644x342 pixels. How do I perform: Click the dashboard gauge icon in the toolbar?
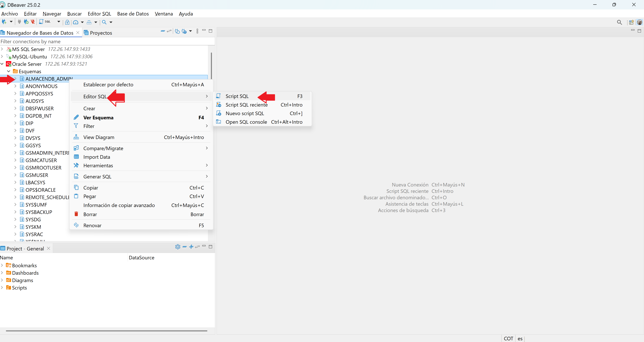click(x=76, y=22)
